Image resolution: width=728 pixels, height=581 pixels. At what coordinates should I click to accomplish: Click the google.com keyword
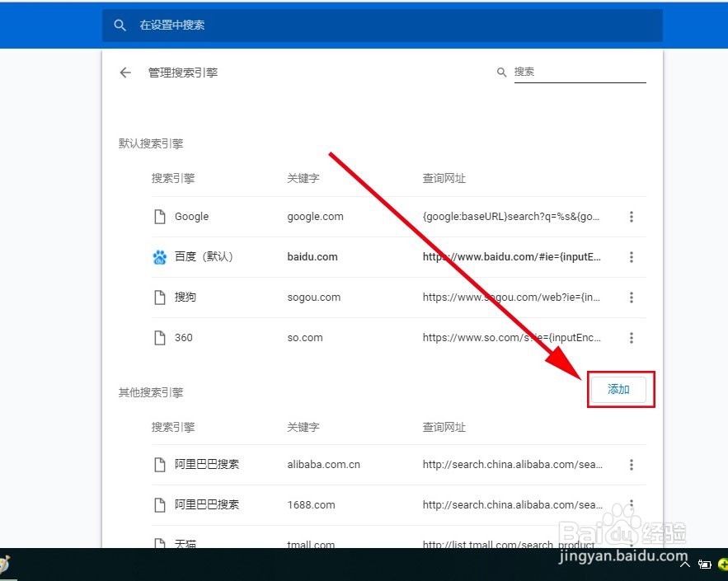pyautogui.click(x=315, y=217)
